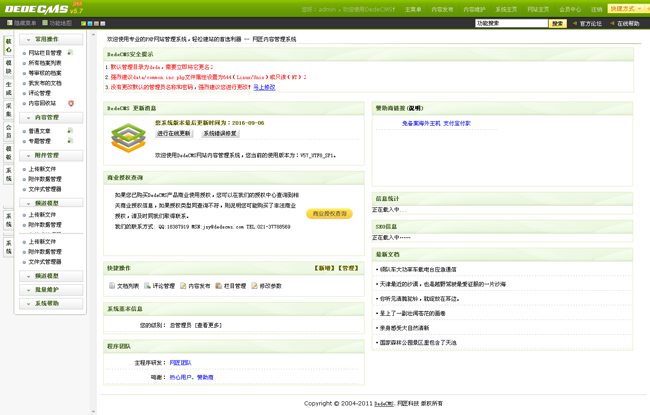The width and height of the screenshot is (650, 415).
Task: Collapse the 内容管理 sidebar section
Action: point(52,117)
